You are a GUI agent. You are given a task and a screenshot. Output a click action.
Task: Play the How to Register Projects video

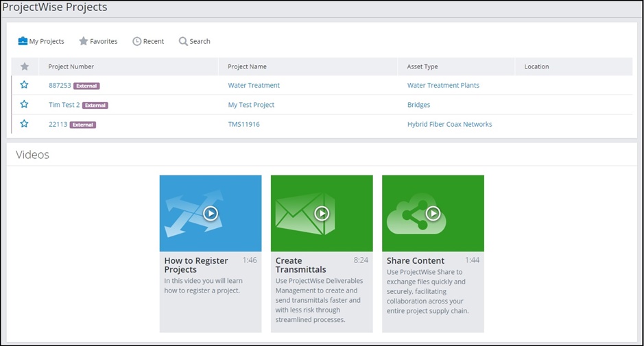(x=211, y=214)
